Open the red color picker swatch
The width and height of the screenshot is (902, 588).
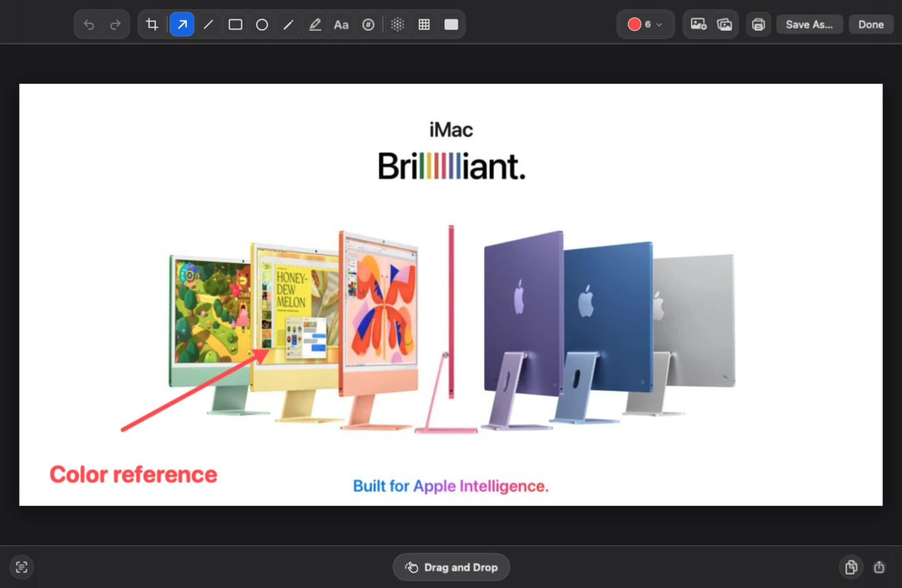[634, 24]
